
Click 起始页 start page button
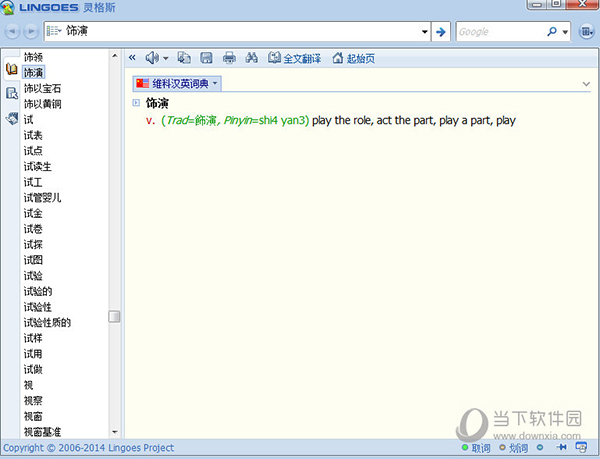(x=354, y=58)
